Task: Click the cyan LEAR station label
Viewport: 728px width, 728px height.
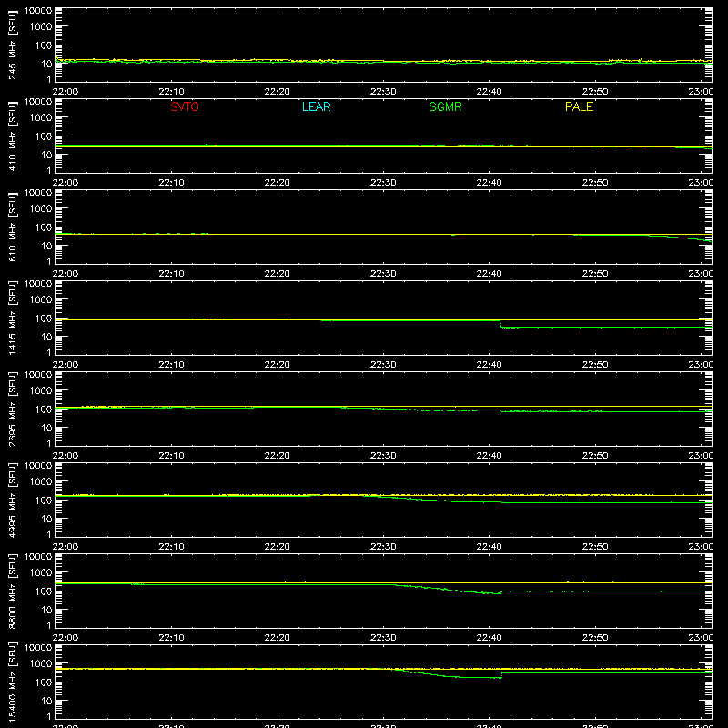Action: (x=316, y=106)
